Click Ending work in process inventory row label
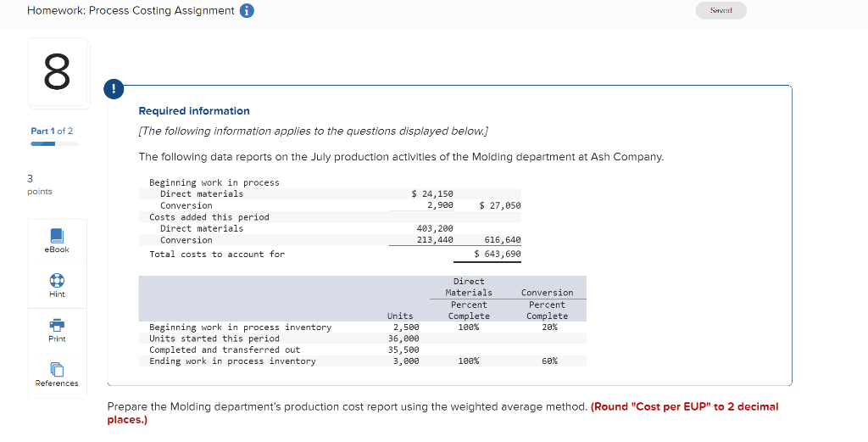This screenshot has width=868, height=442. pyautogui.click(x=232, y=361)
